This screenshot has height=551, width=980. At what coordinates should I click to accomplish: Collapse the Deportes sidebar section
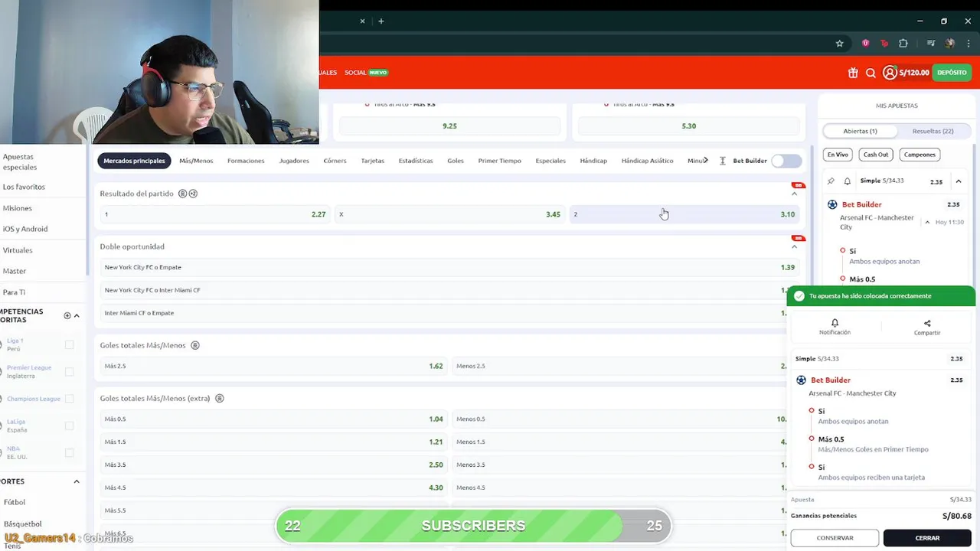[77, 481]
